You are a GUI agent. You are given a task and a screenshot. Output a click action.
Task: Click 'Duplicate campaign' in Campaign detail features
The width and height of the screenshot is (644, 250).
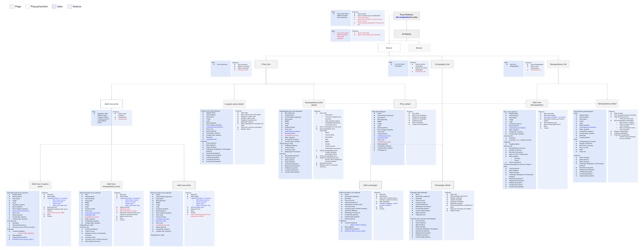point(457,202)
